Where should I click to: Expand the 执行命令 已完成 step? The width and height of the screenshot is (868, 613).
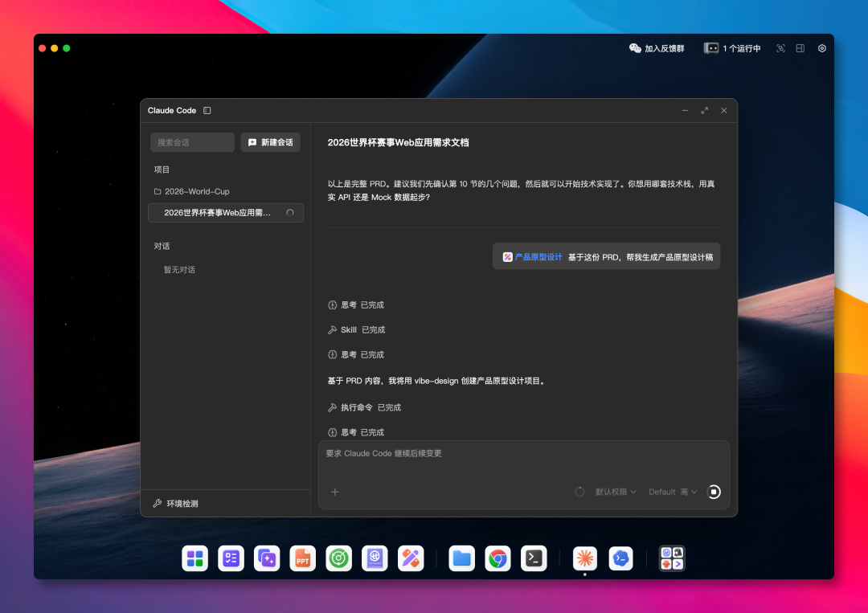tap(364, 407)
